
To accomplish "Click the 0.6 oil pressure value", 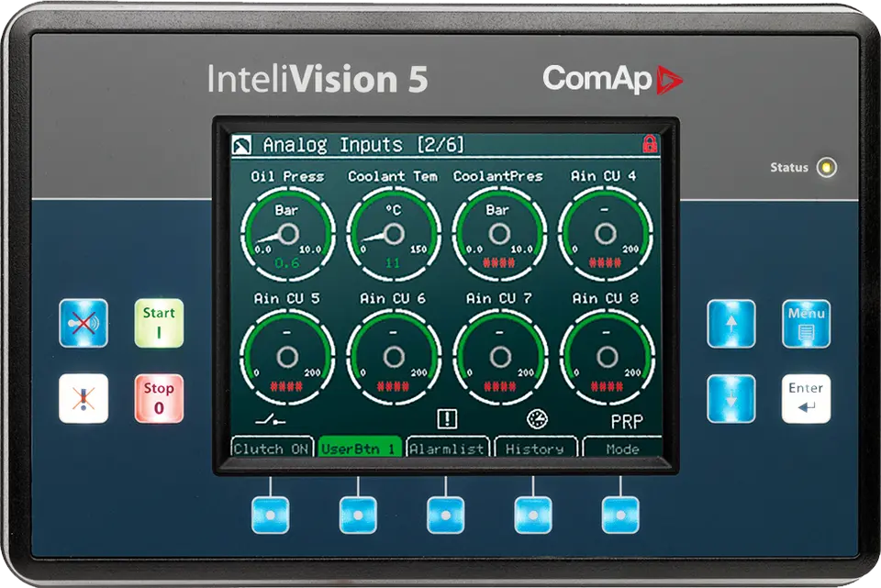I will [x=287, y=262].
